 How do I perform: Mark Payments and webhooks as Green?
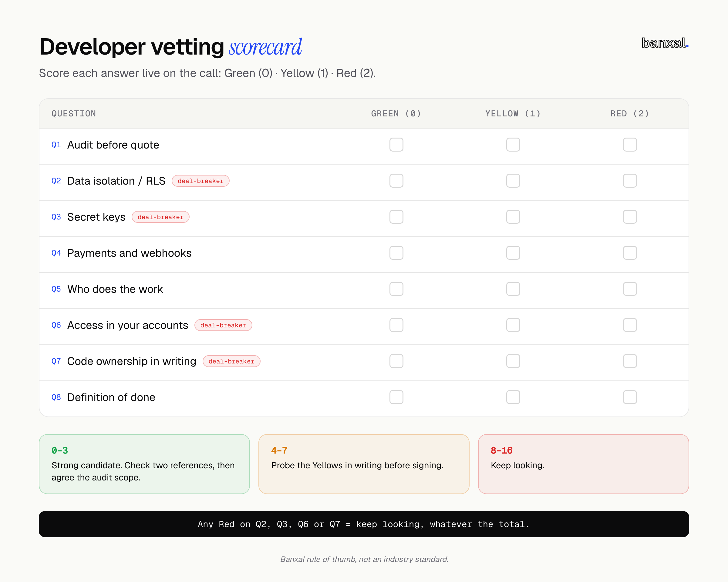coord(396,253)
